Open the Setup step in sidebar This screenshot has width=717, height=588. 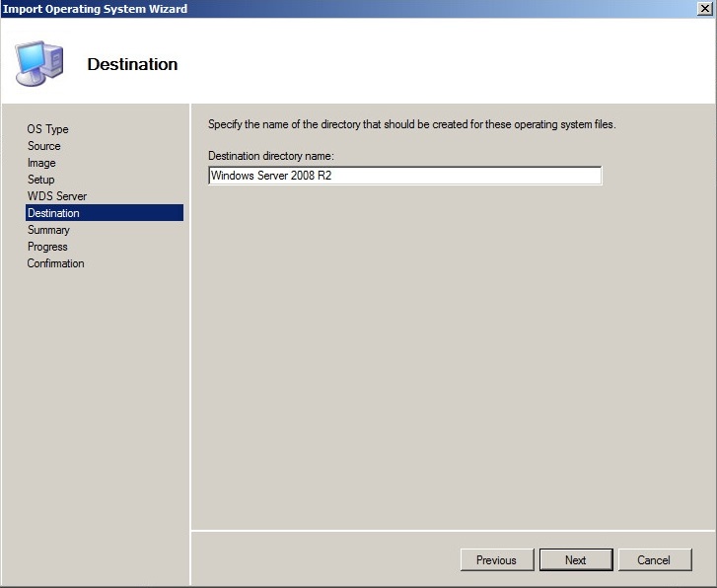tap(40, 180)
